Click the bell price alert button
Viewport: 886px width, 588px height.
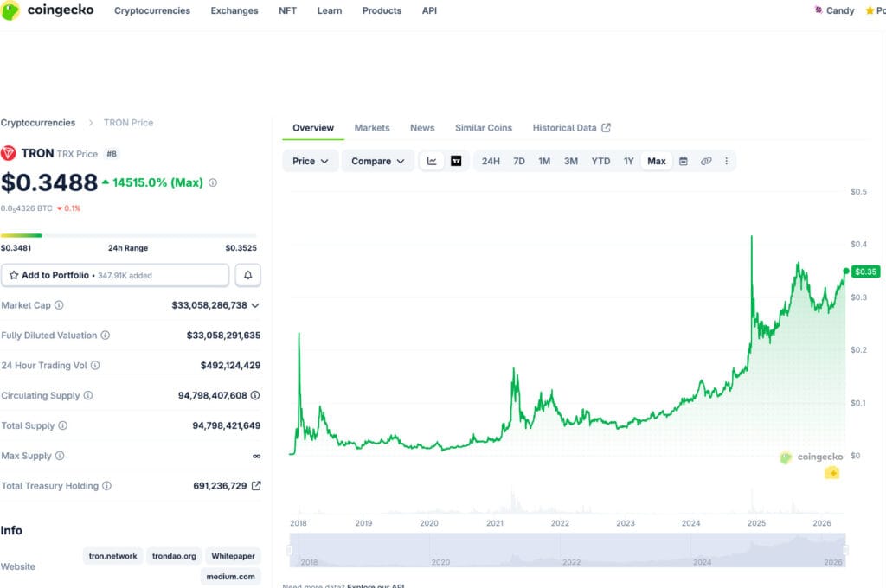248,275
